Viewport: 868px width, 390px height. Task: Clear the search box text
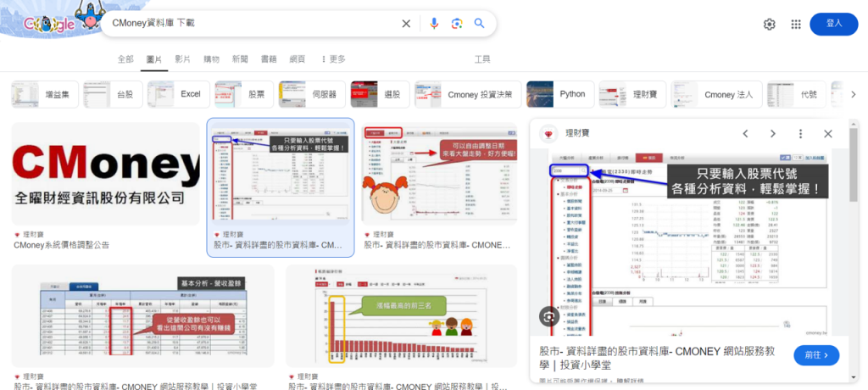(x=406, y=23)
